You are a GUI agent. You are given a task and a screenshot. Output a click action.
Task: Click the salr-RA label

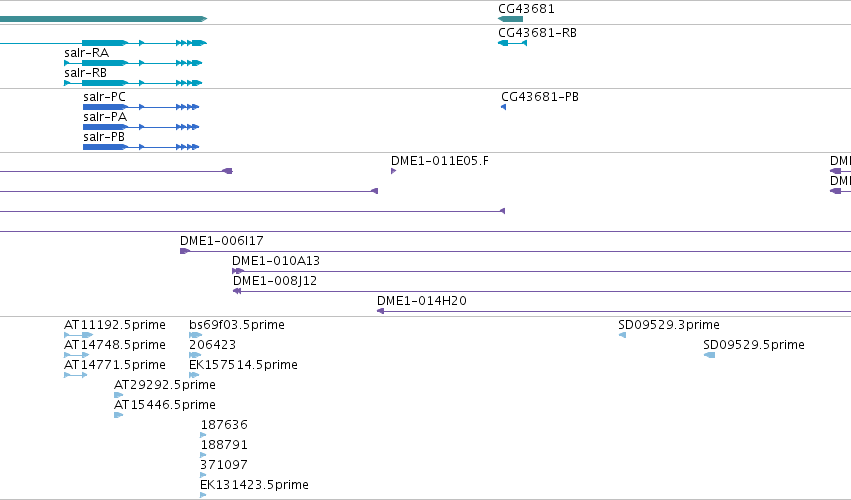[x=86, y=53]
